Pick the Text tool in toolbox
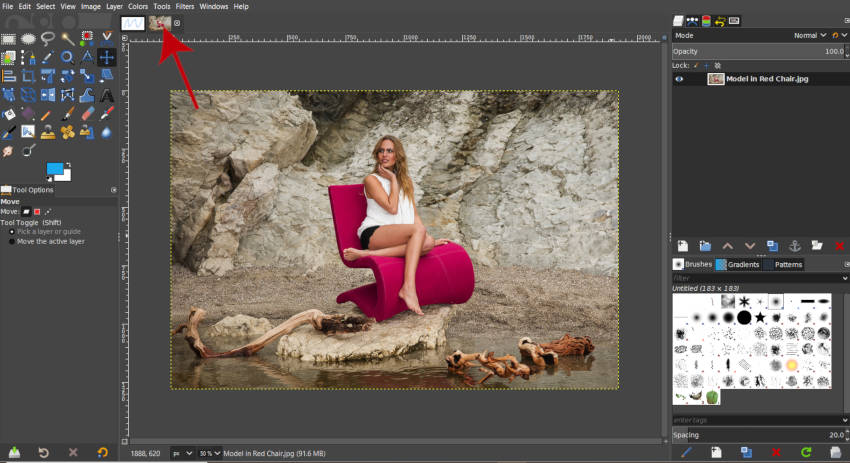The image size is (850, 463). pyautogui.click(x=107, y=94)
